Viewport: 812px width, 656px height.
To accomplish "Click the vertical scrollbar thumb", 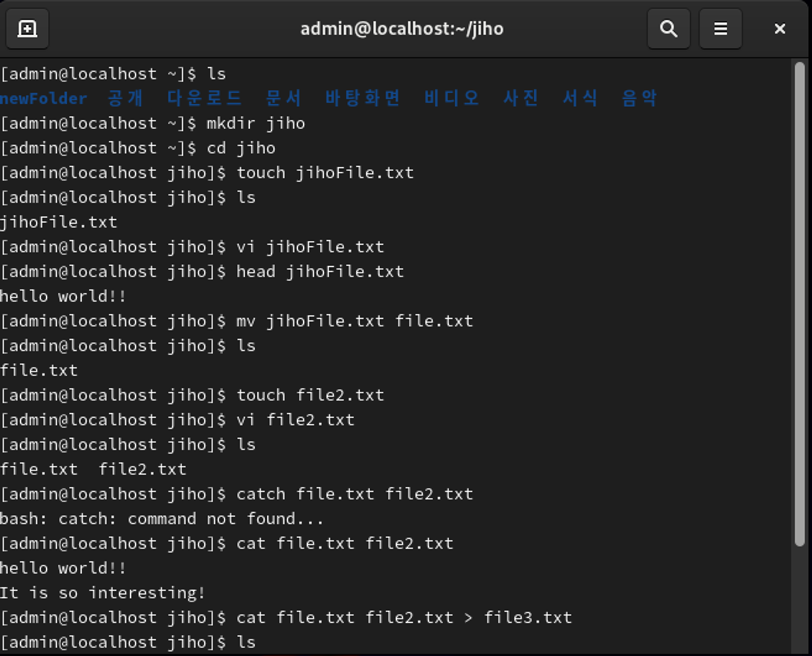I will pos(799,304).
